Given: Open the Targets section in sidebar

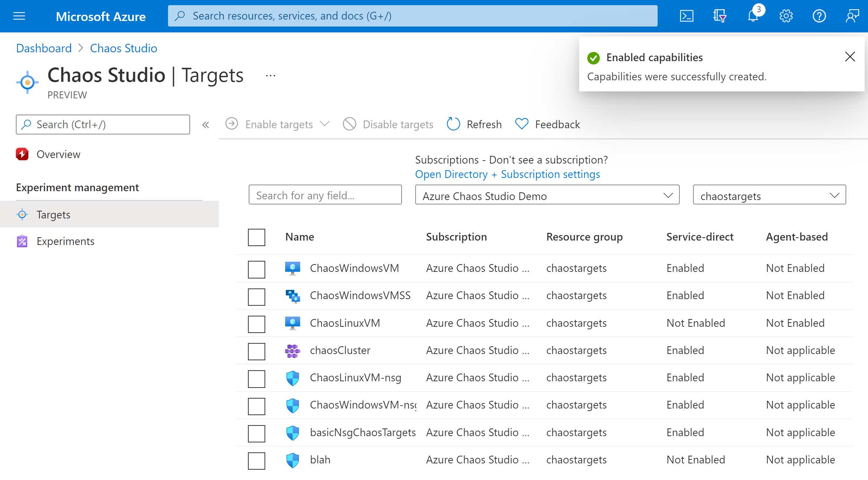Looking at the screenshot, I should (x=53, y=214).
